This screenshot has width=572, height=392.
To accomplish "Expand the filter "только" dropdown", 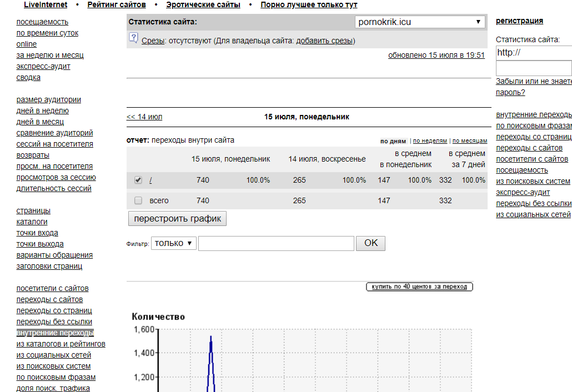I will point(174,243).
